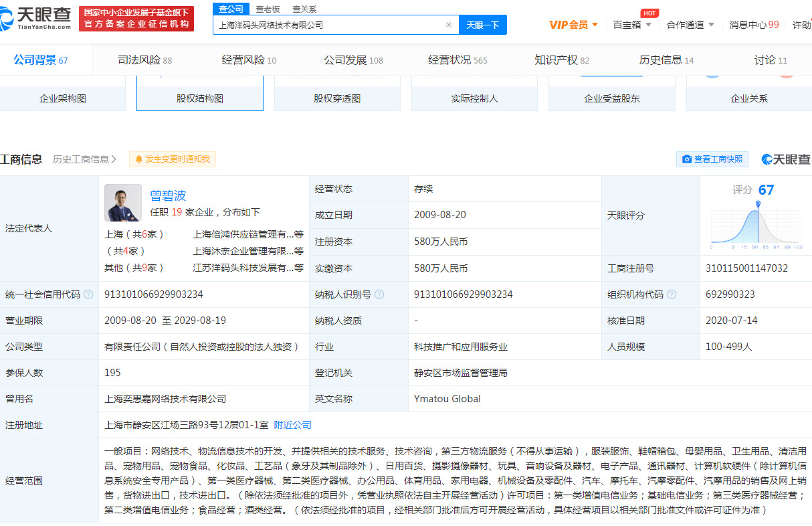Open the 历史信息 tab
This screenshot has height=526, width=812.
click(x=666, y=60)
